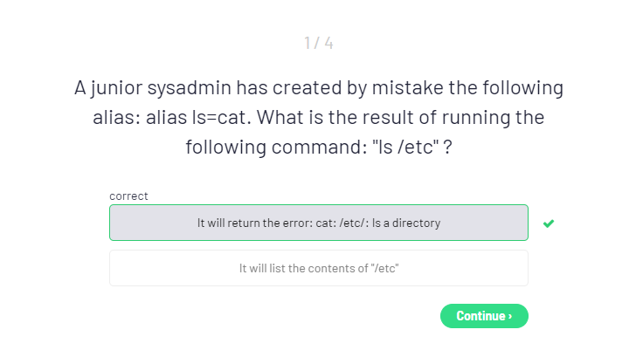Click 'Is a directory' in the first answer

(406, 223)
